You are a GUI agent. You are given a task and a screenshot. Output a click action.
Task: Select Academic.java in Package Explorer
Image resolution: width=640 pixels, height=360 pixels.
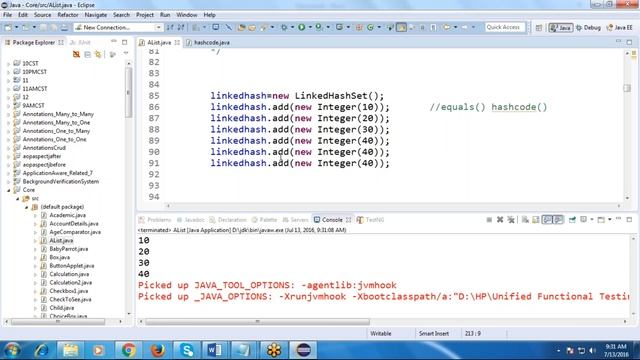pos(67,216)
